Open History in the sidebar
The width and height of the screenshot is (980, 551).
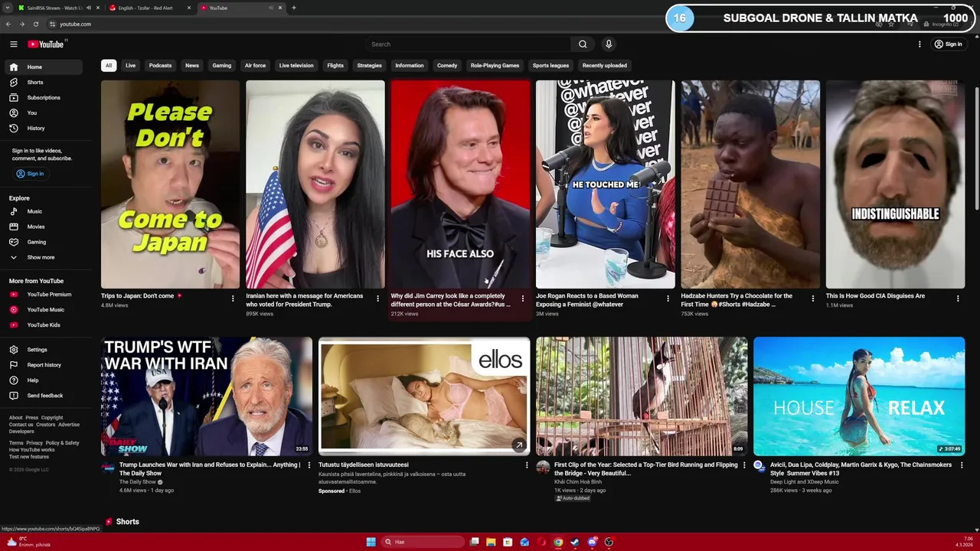(x=43, y=128)
